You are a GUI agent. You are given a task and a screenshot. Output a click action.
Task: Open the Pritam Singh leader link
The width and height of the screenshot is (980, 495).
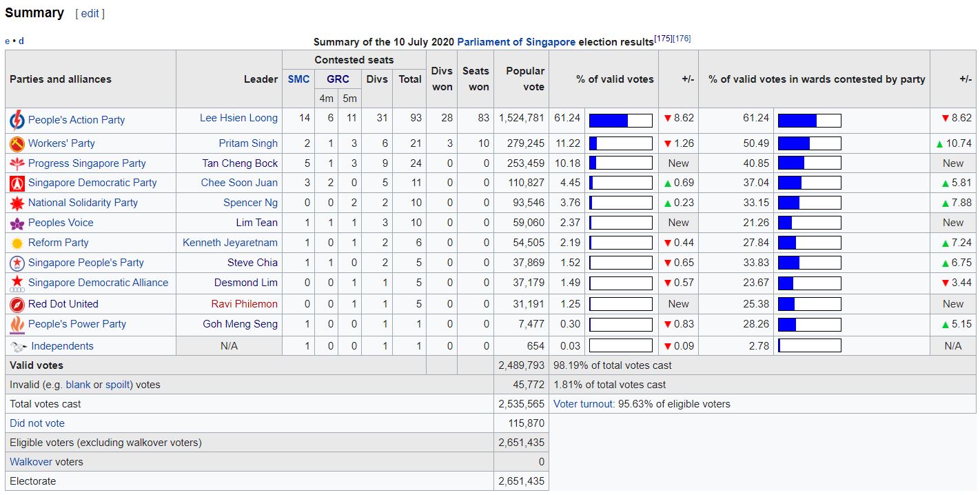248,144
